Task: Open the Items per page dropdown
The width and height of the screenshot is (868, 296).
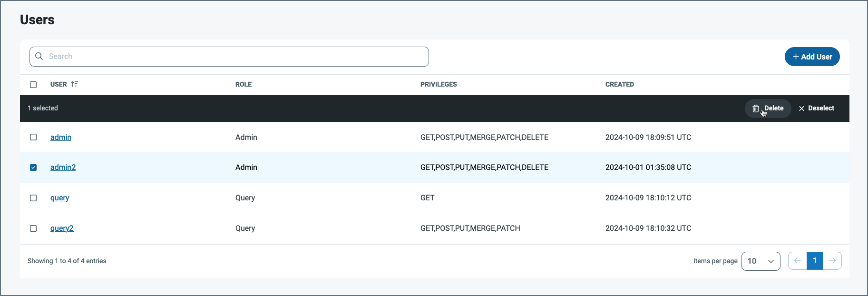Action: pyautogui.click(x=761, y=261)
